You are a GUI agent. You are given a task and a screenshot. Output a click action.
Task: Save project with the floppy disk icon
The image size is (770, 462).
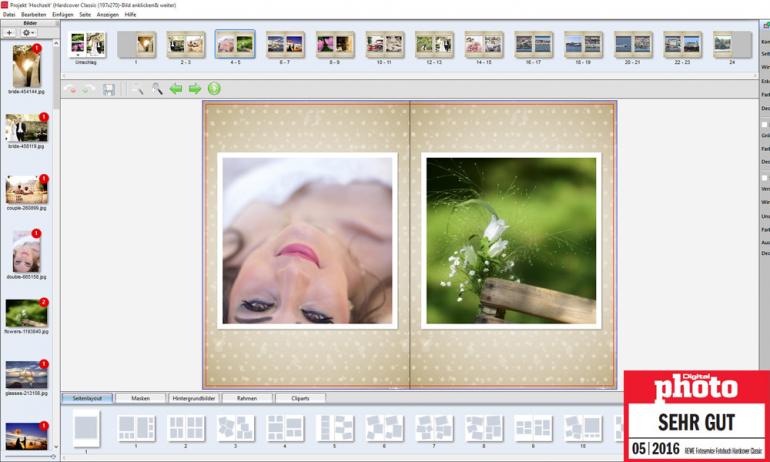109,89
